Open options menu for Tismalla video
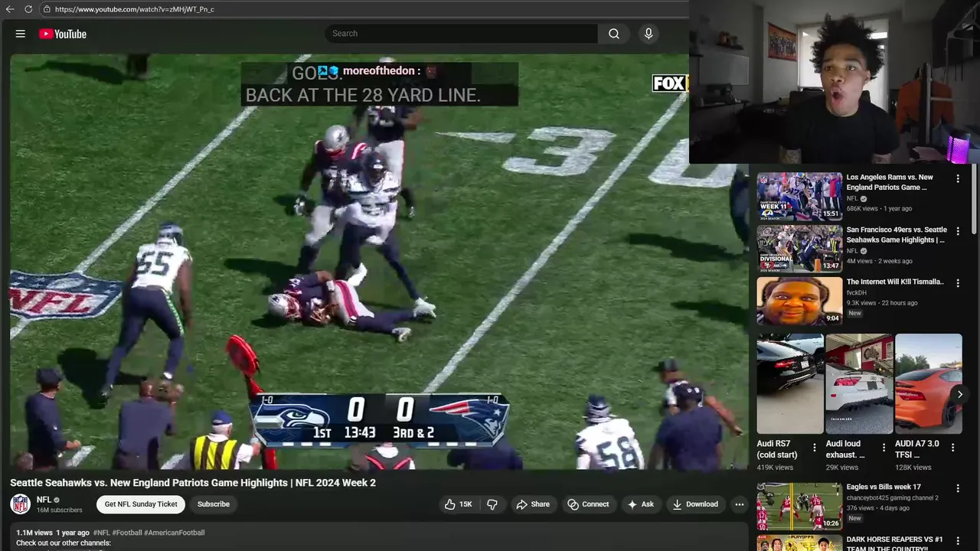The height and width of the screenshot is (551, 980). 957,282
